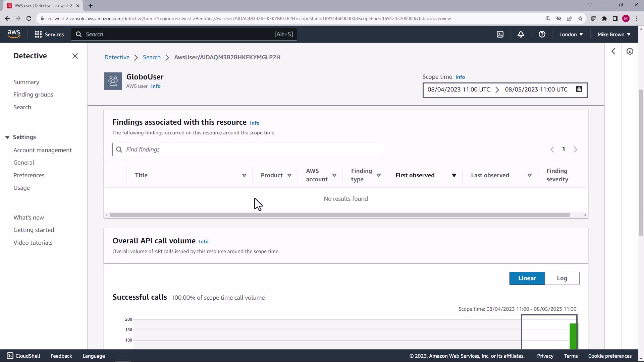Expand the collapsed right panel with chevron
Image resolution: width=644 pixels, height=362 pixels.
coord(613,51)
